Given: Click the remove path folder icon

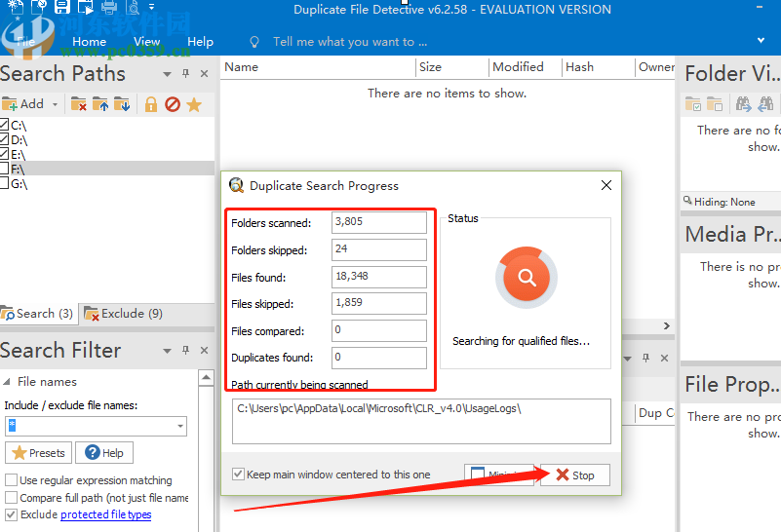Looking at the screenshot, I should click(x=79, y=104).
